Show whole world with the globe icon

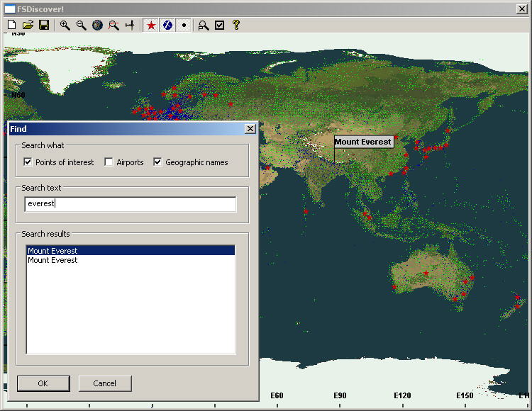(97, 25)
